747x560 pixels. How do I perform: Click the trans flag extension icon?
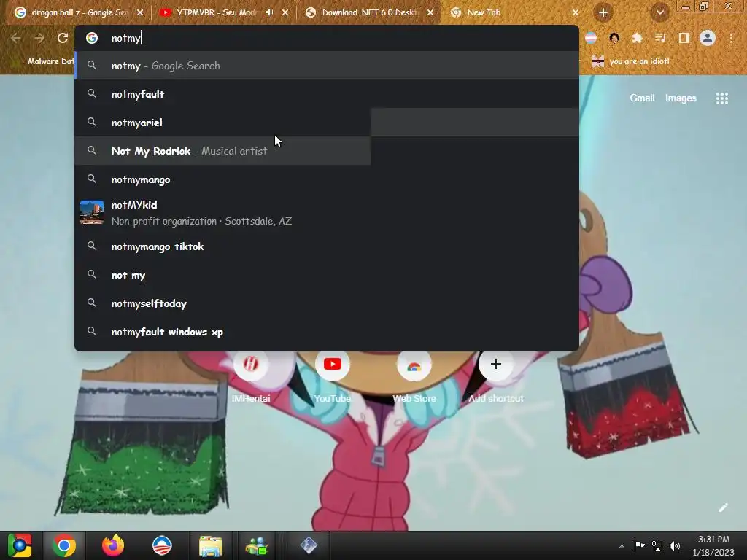(591, 38)
